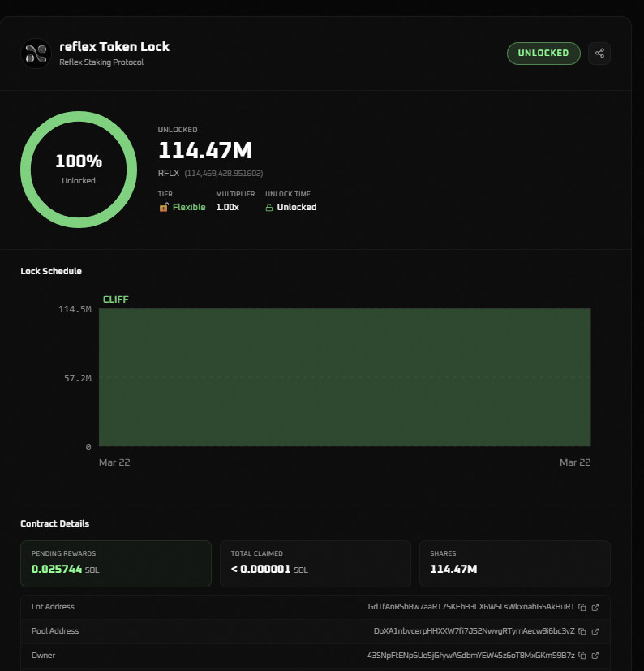Copy the Pool Address
Screen dimensions: 644x671
point(582,631)
